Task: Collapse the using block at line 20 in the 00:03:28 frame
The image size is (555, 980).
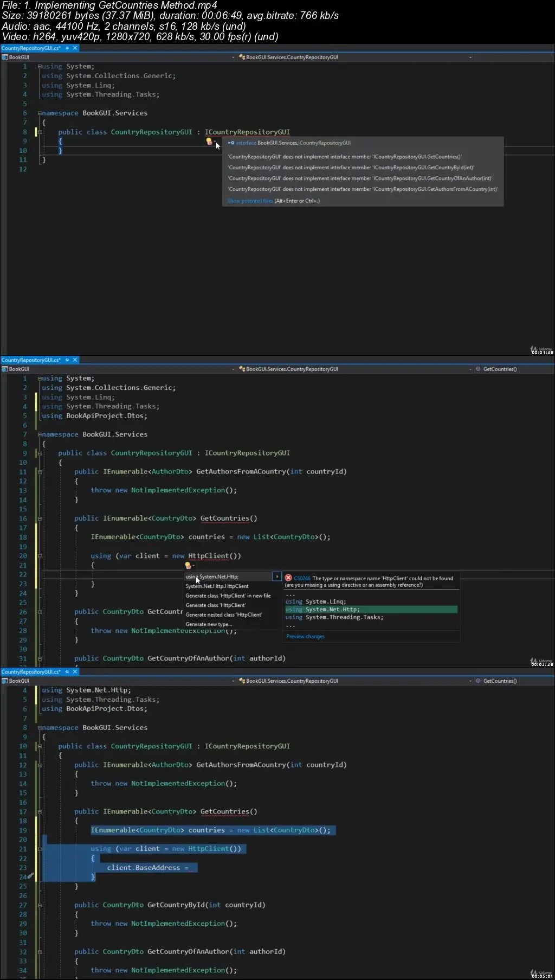Action: coord(40,556)
